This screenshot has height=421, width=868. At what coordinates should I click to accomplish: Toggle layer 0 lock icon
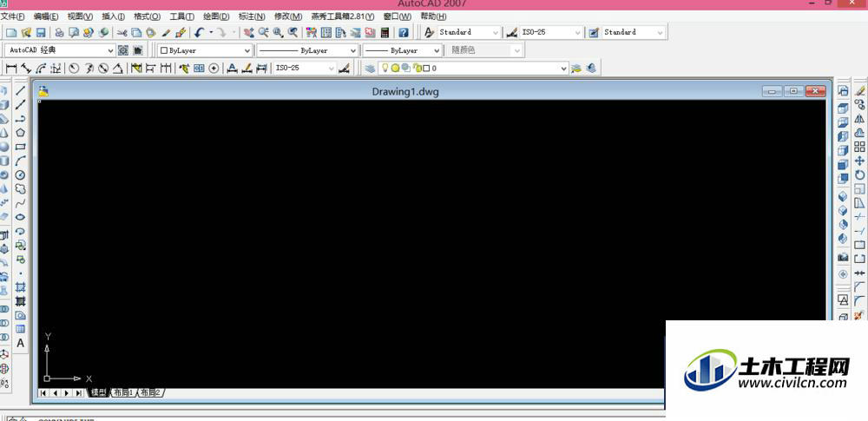click(417, 68)
